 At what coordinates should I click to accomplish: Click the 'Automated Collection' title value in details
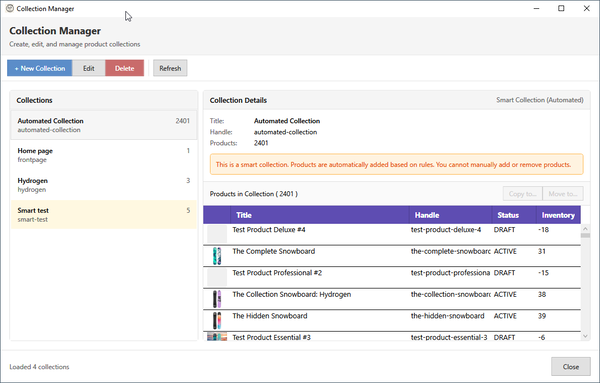point(287,121)
